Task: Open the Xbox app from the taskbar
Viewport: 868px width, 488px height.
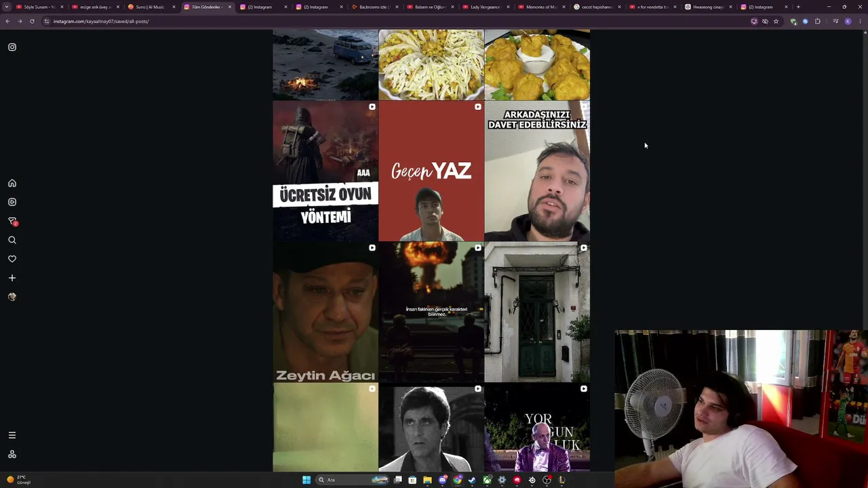Action: pos(488,480)
